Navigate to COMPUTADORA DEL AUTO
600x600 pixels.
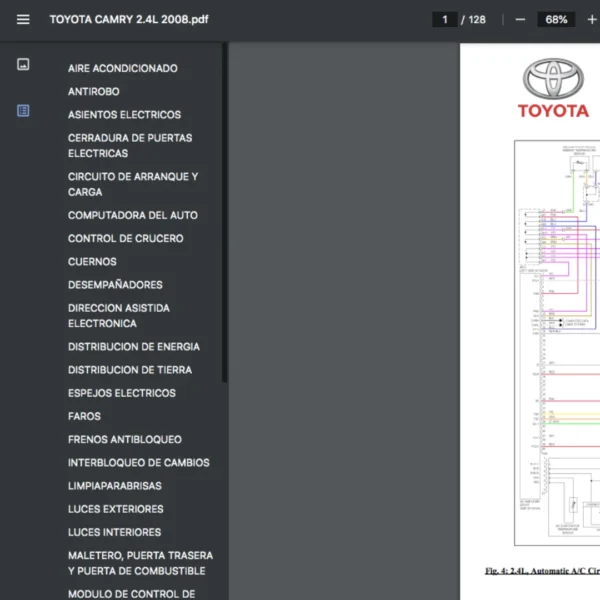[132, 215]
